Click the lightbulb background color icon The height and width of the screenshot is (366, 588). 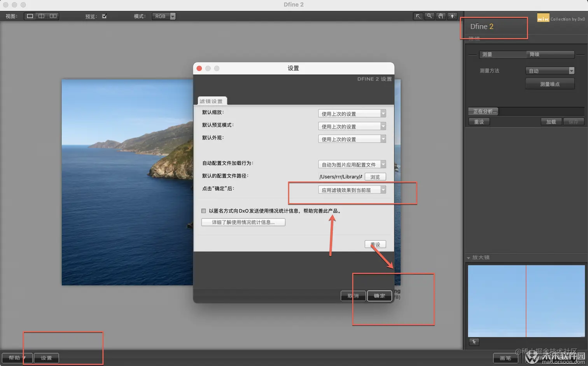(x=452, y=16)
